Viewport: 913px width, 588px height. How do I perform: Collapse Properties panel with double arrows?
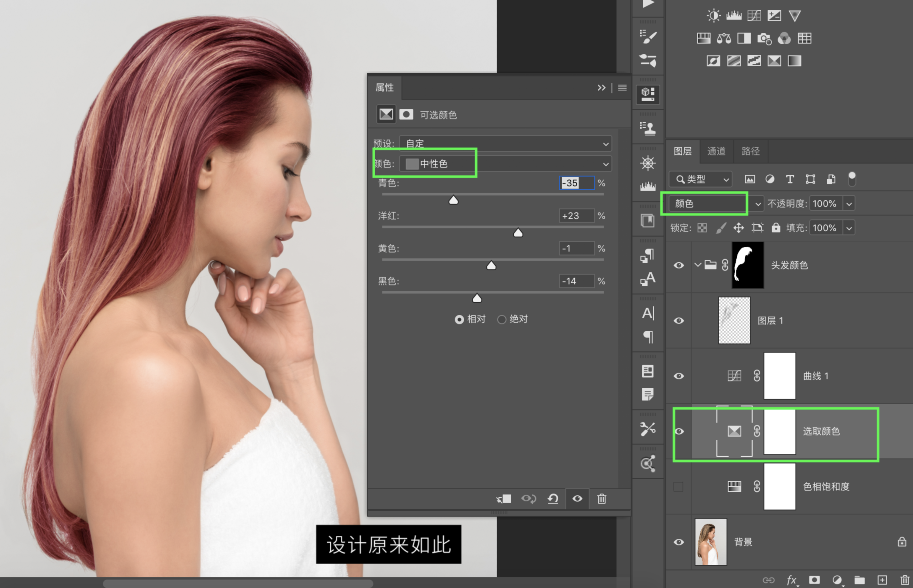coord(601,88)
